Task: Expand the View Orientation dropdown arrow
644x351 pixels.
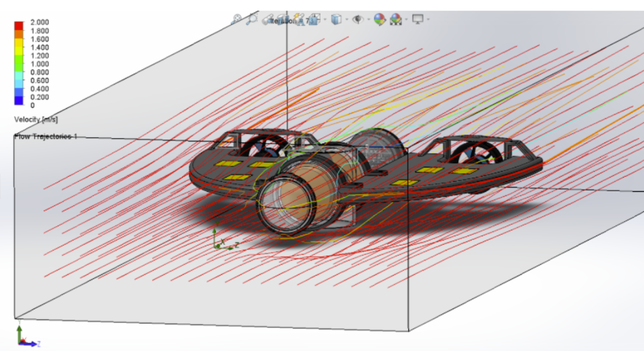Action: tap(325, 20)
